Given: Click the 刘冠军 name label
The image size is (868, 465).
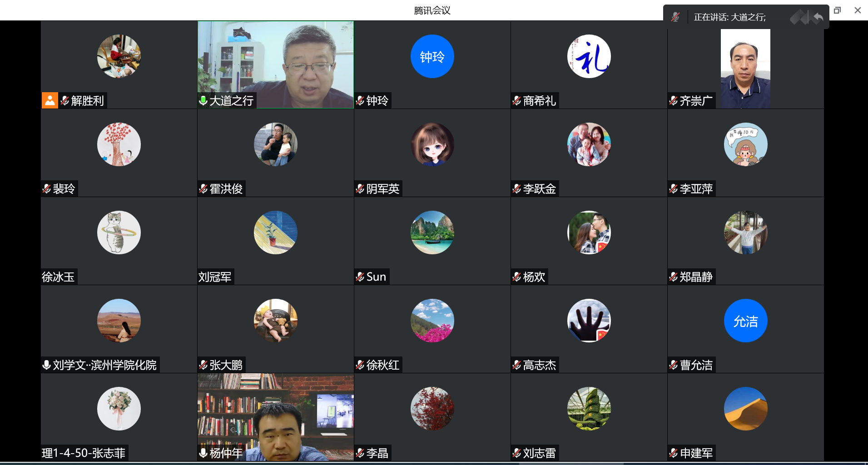Looking at the screenshot, I should (215, 277).
